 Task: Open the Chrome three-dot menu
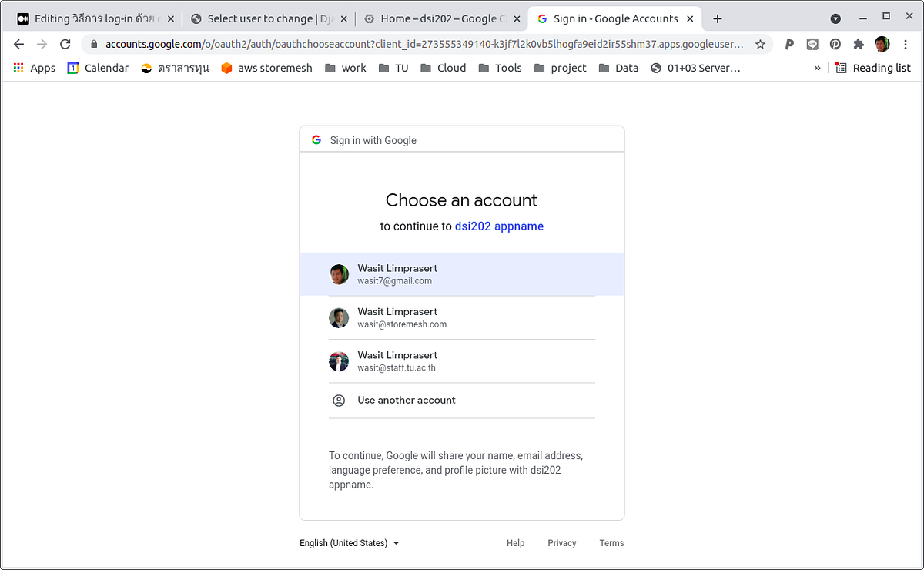tap(906, 45)
